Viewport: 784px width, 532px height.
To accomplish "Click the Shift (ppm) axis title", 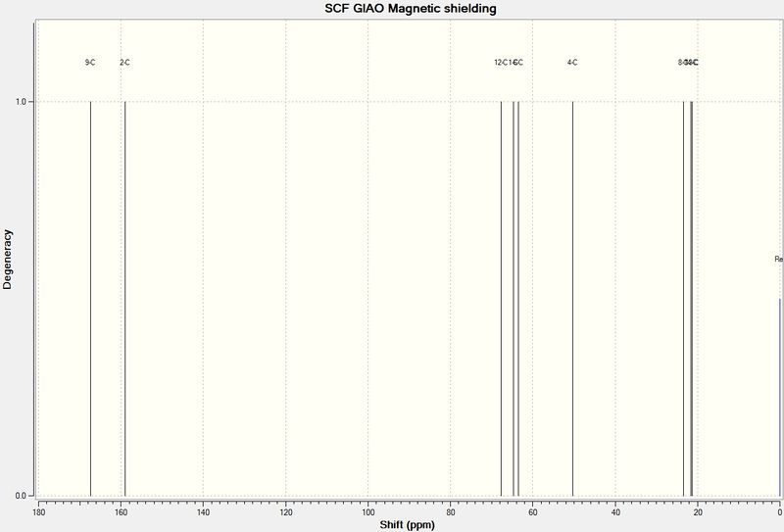I will [x=407, y=524].
